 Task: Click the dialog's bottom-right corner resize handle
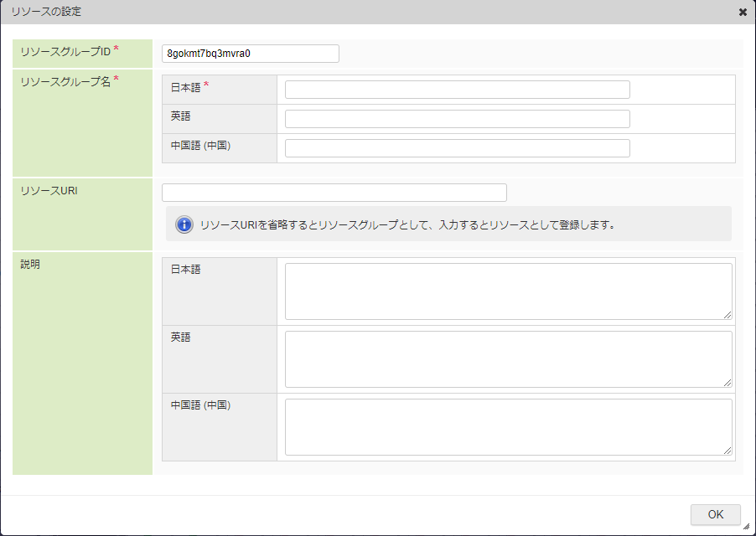pos(747,527)
